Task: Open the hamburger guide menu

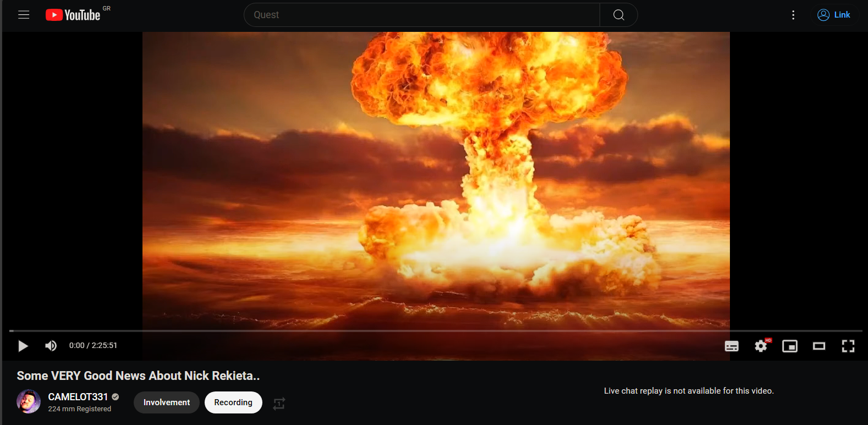Action: (x=24, y=15)
